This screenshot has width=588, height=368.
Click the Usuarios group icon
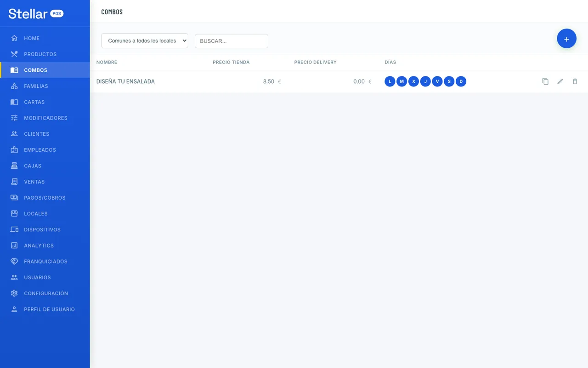(x=14, y=277)
